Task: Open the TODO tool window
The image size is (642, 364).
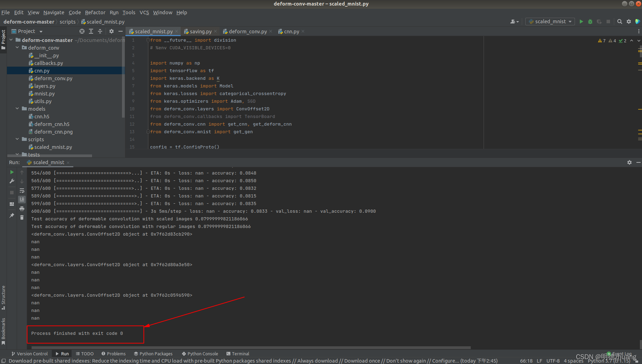Action: pos(85,354)
